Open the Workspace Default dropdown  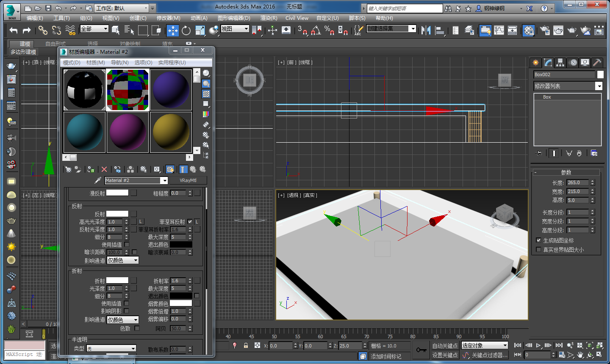point(122,8)
